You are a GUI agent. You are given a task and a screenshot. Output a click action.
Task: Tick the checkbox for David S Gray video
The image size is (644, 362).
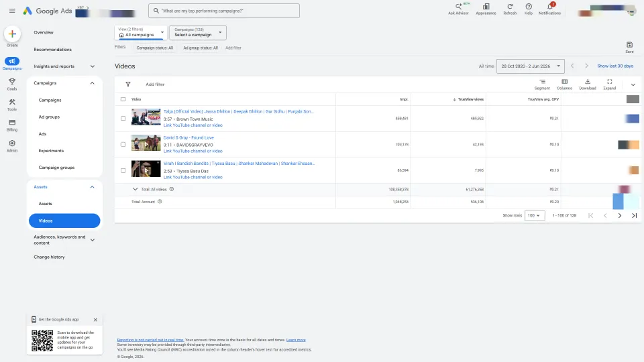(x=123, y=145)
